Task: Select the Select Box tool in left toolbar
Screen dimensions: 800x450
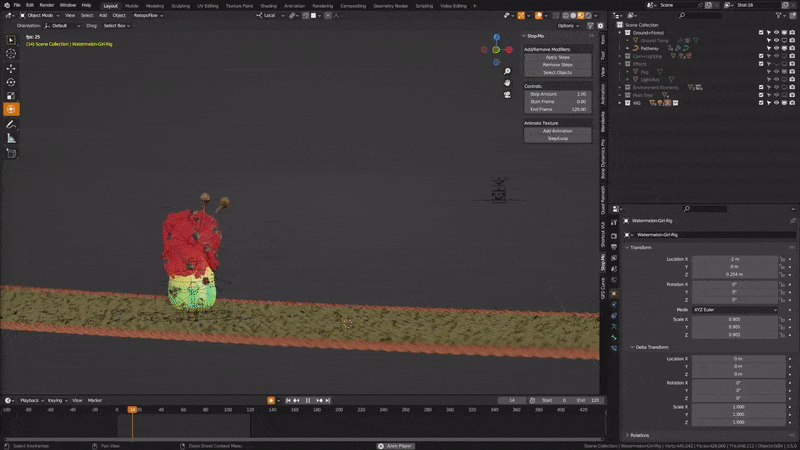Action: click(x=11, y=40)
